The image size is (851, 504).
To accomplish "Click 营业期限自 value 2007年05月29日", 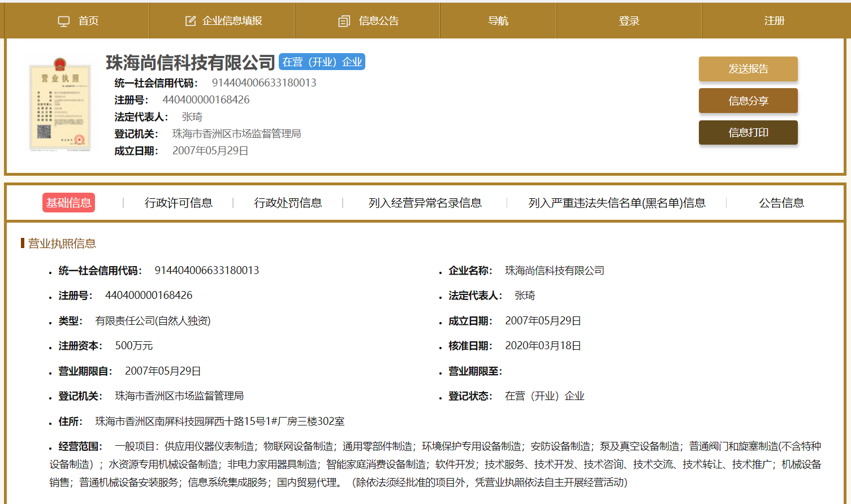I will point(163,371).
